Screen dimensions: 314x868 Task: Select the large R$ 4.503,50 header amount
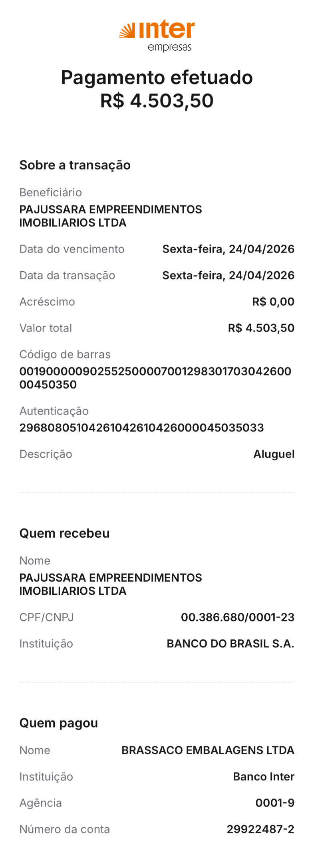point(157,101)
